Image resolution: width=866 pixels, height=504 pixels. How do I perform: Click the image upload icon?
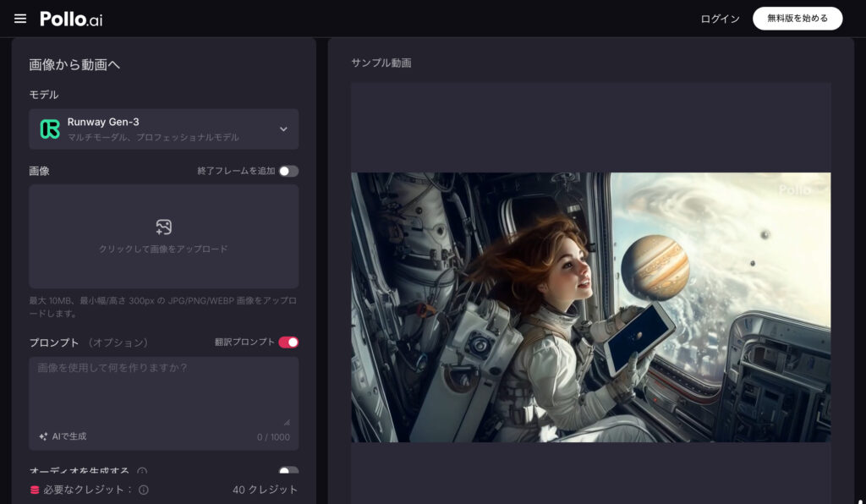(164, 227)
